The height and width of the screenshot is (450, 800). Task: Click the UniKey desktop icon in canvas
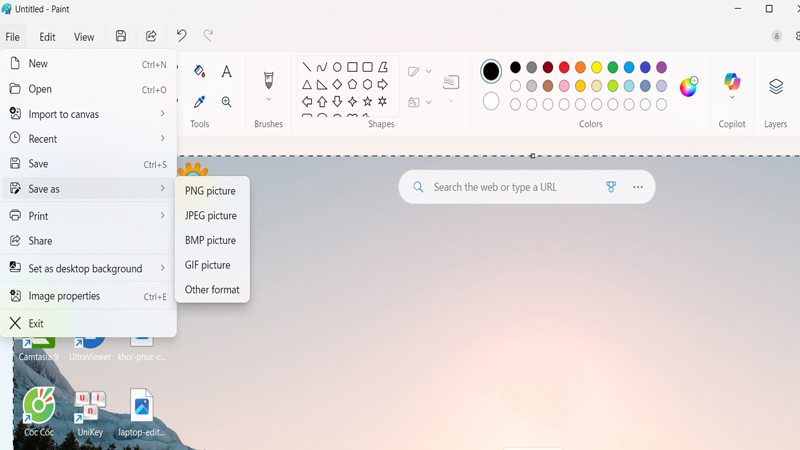[x=90, y=413]
